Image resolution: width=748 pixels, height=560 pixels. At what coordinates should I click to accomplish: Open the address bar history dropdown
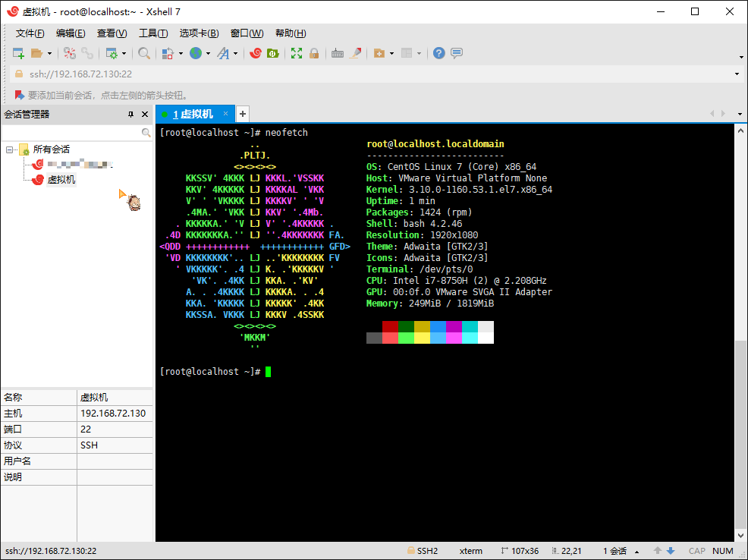coord(737,74)
